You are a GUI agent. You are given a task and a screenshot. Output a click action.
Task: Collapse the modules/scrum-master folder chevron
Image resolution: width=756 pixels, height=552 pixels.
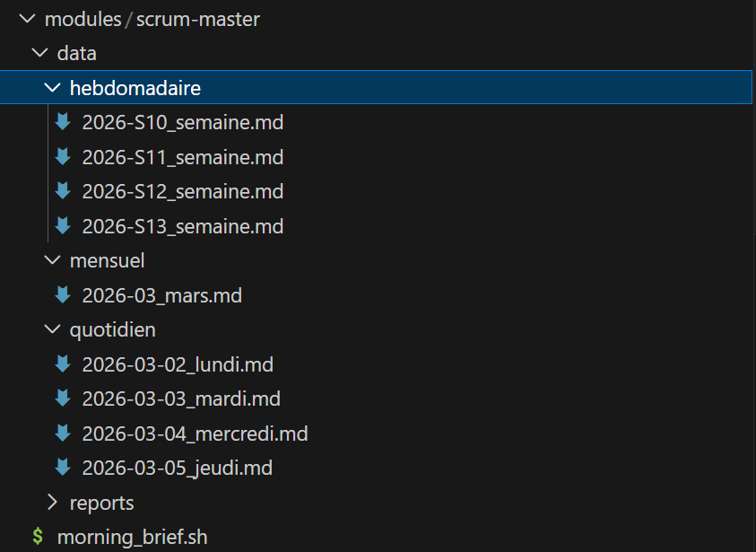(27, 19)
